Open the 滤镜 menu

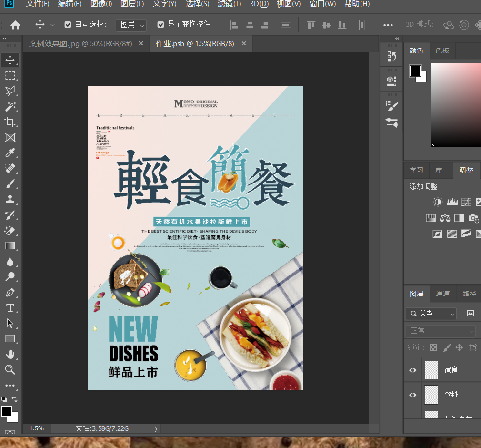coord(229,4)
